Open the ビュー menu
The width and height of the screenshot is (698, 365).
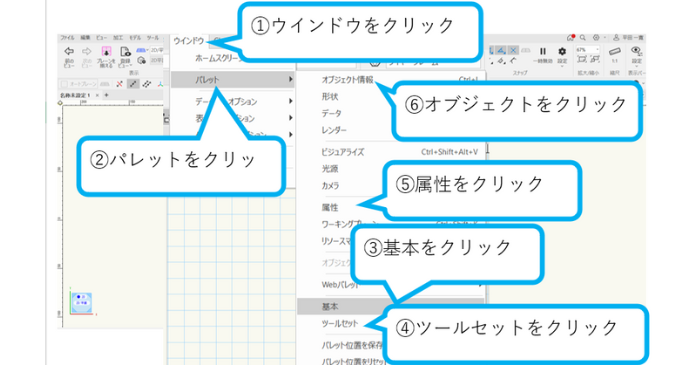pos(101,38)
